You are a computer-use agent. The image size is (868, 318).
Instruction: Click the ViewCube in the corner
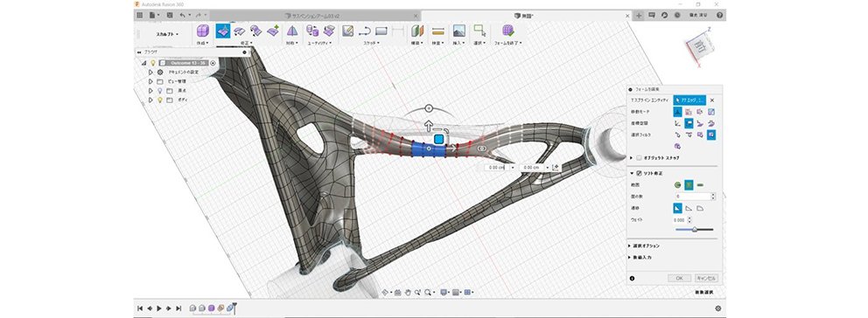pyautogui.click(x=700, y=45)
